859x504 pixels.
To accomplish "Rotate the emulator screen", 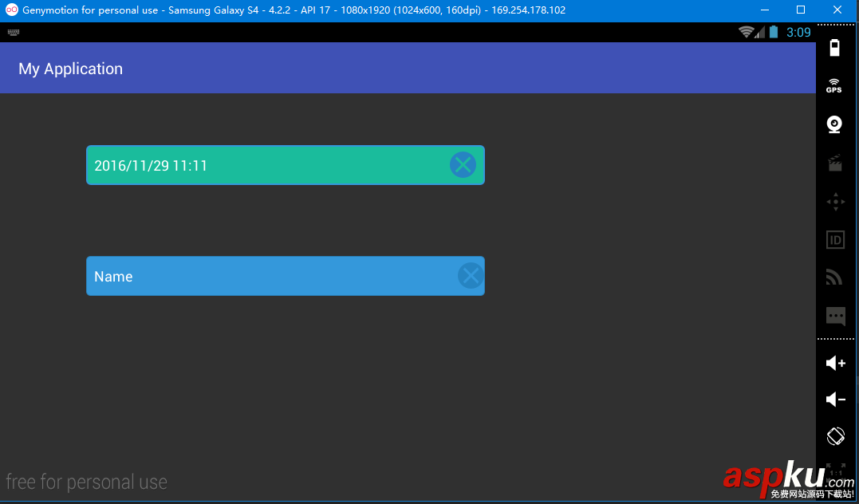I will 836,437.
